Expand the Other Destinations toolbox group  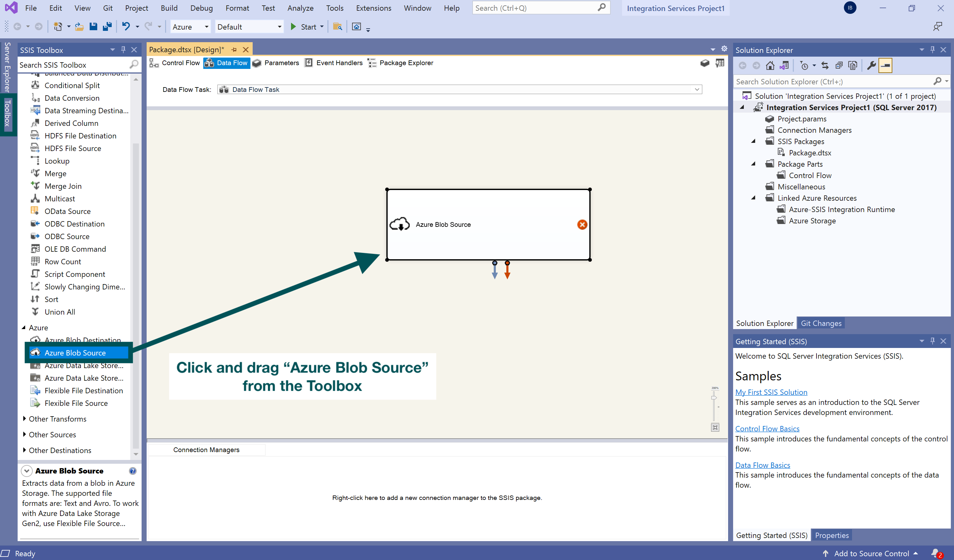24,450
